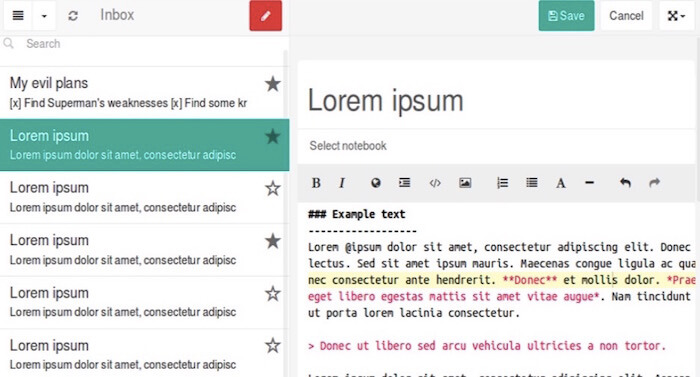The width and height of the screenshot is (700, 377).
Task: Open the My evil plans note
Action: tap(142, 92)
